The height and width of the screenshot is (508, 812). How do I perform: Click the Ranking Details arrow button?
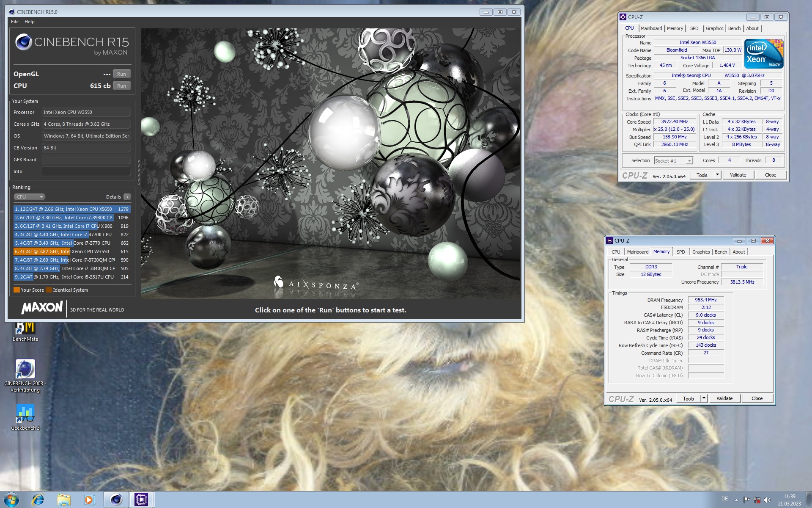coord(127,197)
